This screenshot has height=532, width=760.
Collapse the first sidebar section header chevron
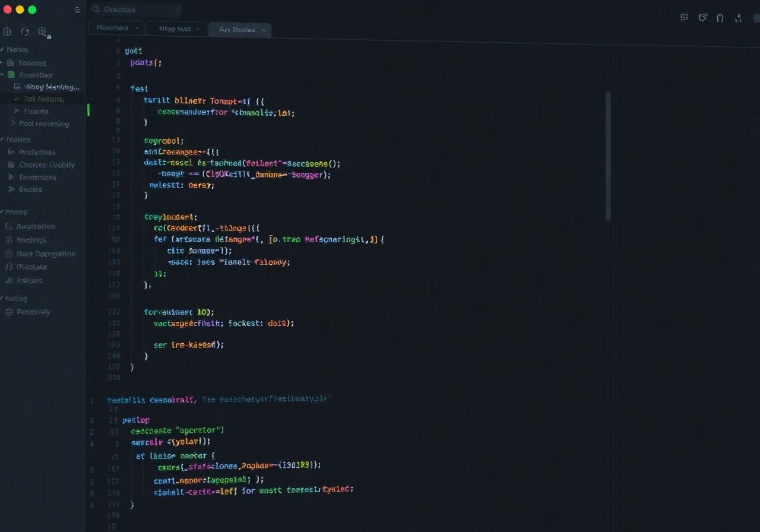(x=2, y=50)
